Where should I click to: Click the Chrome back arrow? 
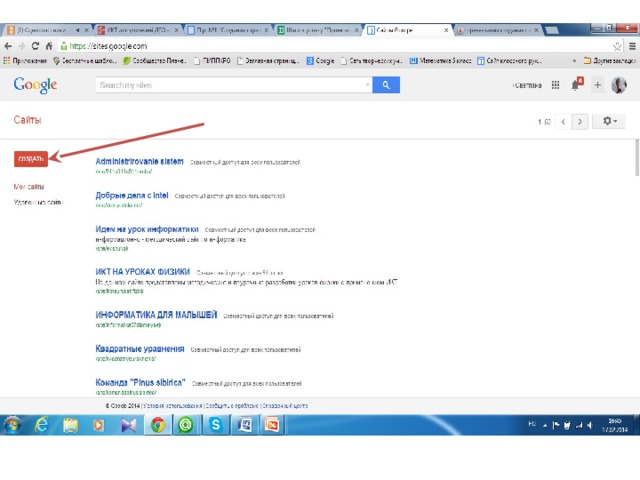(8, 46)
